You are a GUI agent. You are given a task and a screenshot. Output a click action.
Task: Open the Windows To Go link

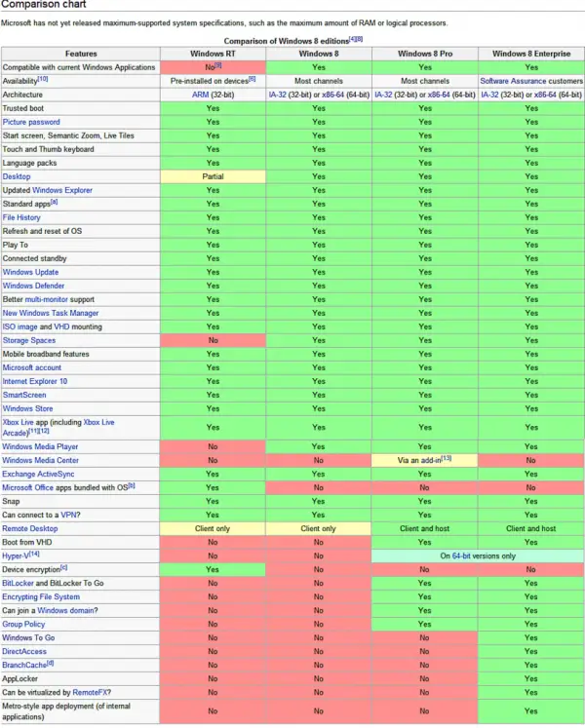(28, 638)
